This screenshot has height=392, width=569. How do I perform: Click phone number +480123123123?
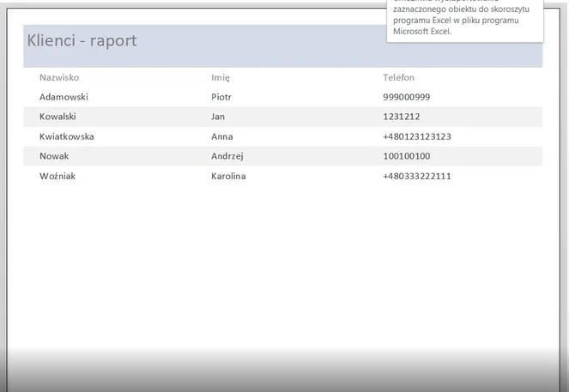(417, 136)
